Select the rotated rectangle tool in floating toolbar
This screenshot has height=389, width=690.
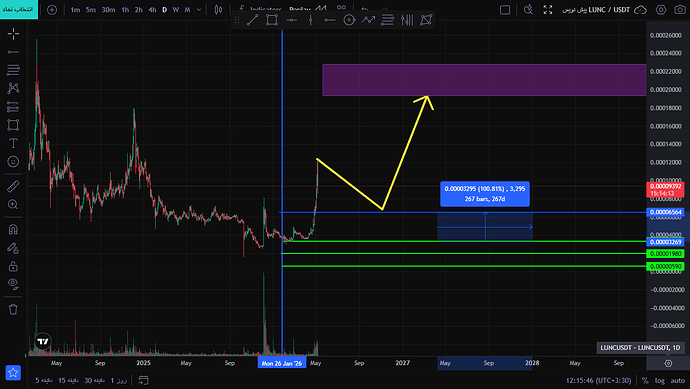click(426, 20)
